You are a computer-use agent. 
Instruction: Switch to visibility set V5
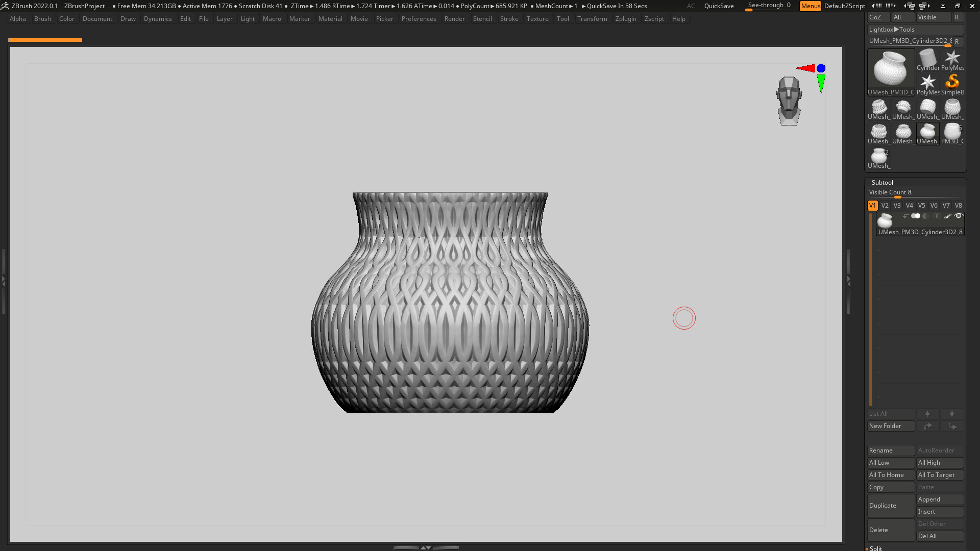[x=921, y=206]
